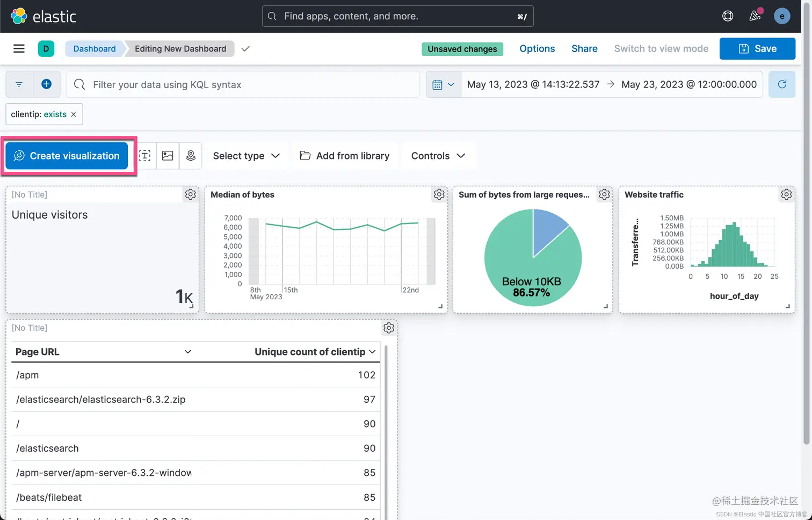Go to the Dashboard breadcrumb

point(95,48)
